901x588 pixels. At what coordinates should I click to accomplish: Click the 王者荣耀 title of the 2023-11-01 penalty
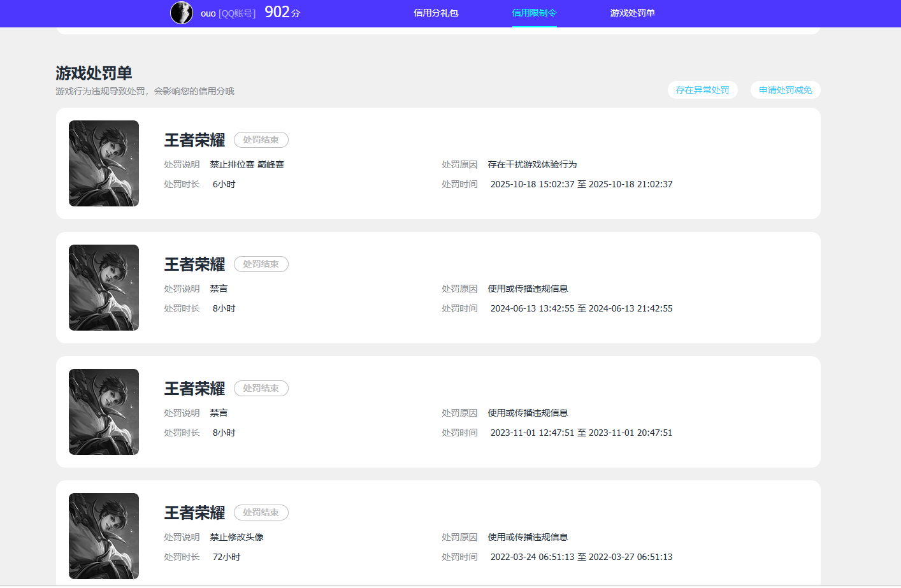click(x=195, y=389)
